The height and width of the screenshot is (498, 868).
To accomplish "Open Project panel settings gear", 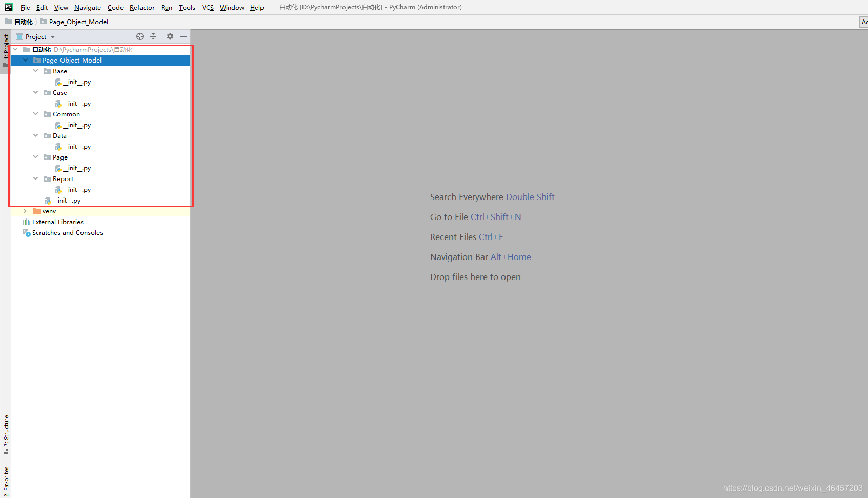I will pyautogui.click(x=170, y=36).
